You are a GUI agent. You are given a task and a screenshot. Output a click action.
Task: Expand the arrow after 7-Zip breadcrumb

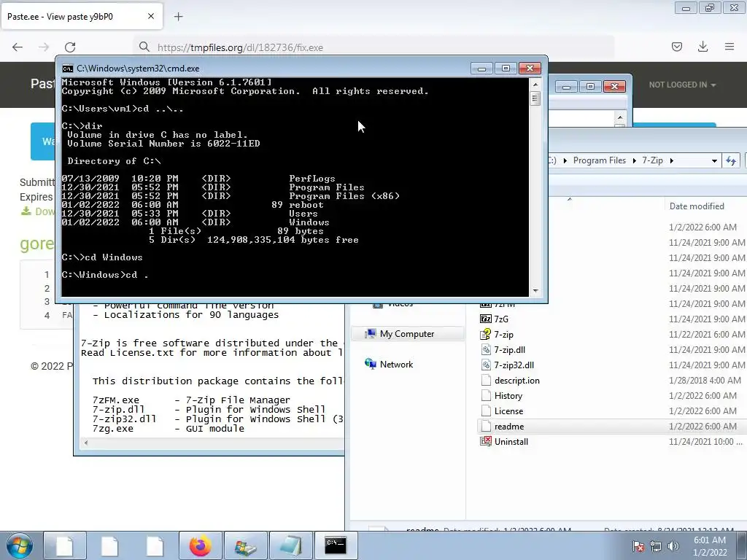672,160
